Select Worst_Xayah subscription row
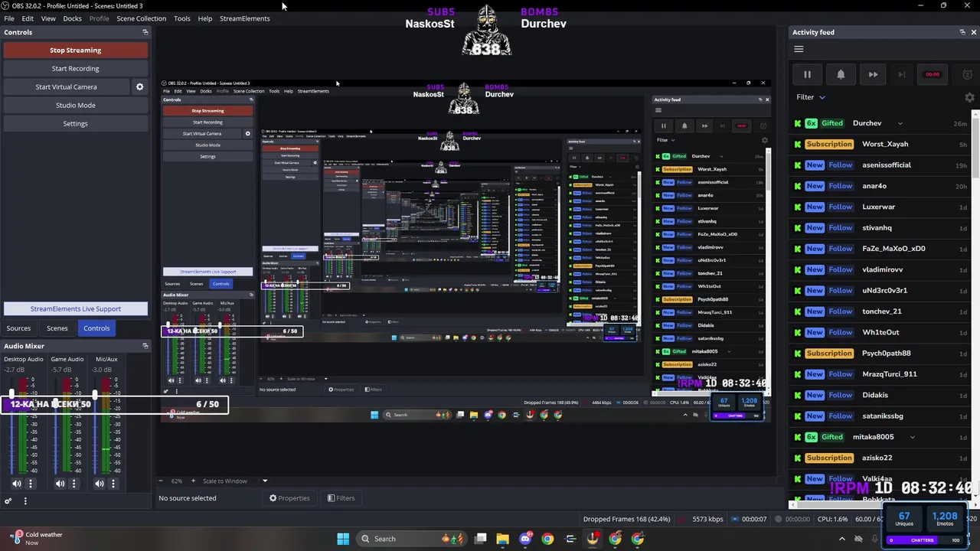The image size is (980, 551). [880, 144]
